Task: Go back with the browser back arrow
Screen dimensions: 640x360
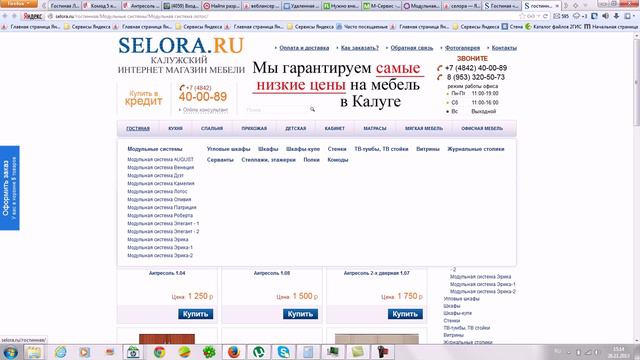Action: tap(5, 16)
